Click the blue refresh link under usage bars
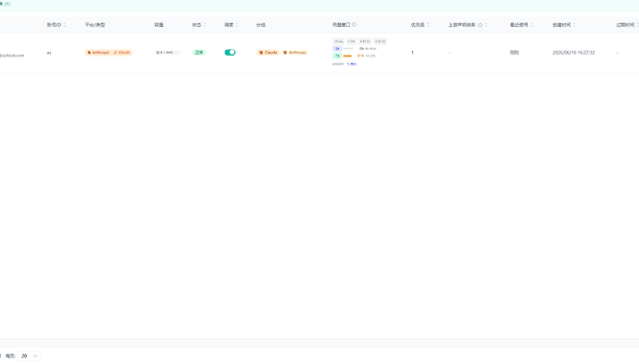This screenshot has width=639, height=364. coord(352,64)
